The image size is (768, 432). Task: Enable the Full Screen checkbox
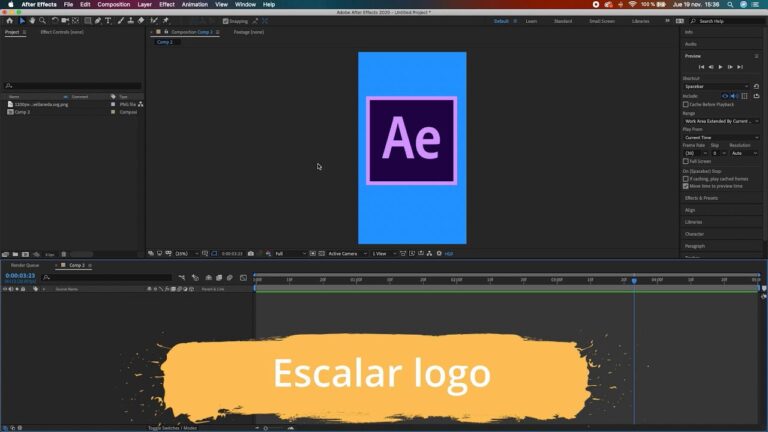pos(686,161)
